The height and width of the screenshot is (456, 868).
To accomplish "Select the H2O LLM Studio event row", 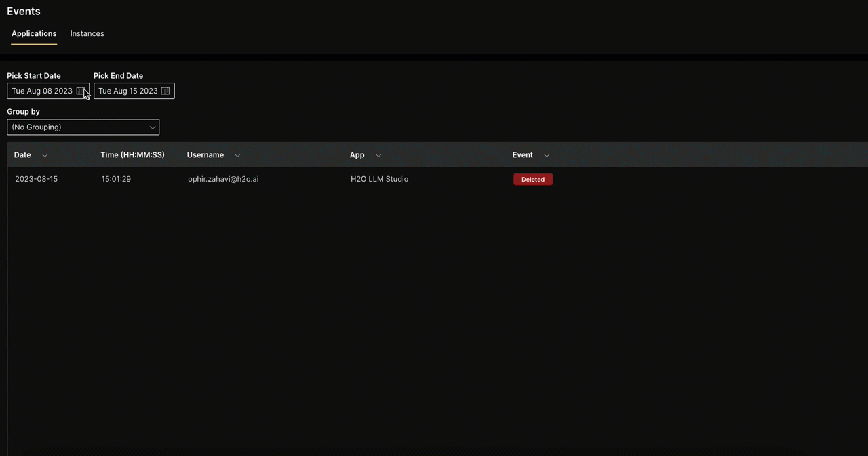I will click(379, 179).
